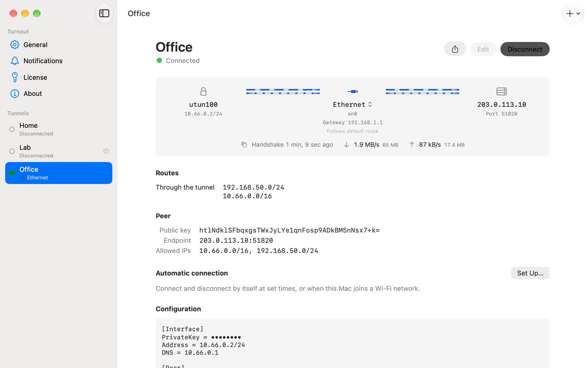The height and width of the screenshot is (368, 588).
Task: Click the green Connected status dot
Action: [159, 60]
